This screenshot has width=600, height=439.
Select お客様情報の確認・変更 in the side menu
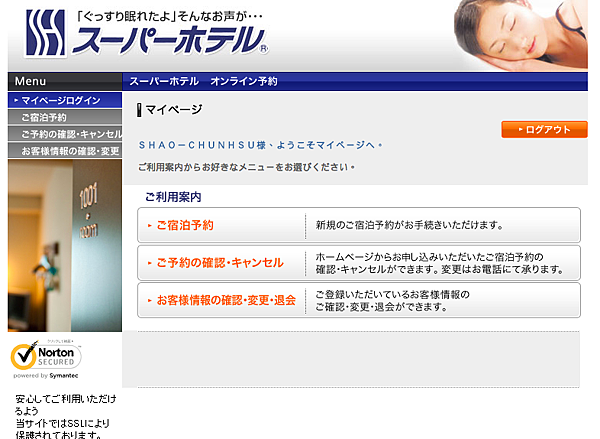click(65, 151)
